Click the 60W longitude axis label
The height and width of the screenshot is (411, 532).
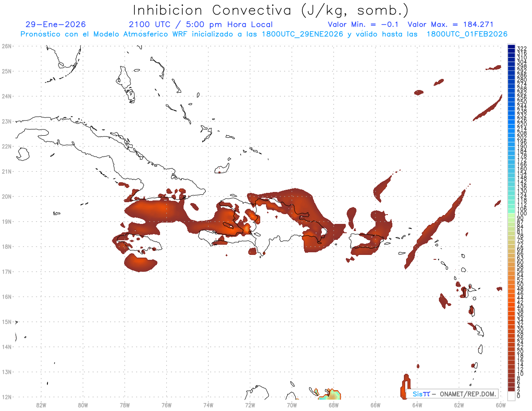[x=501, y=405]
